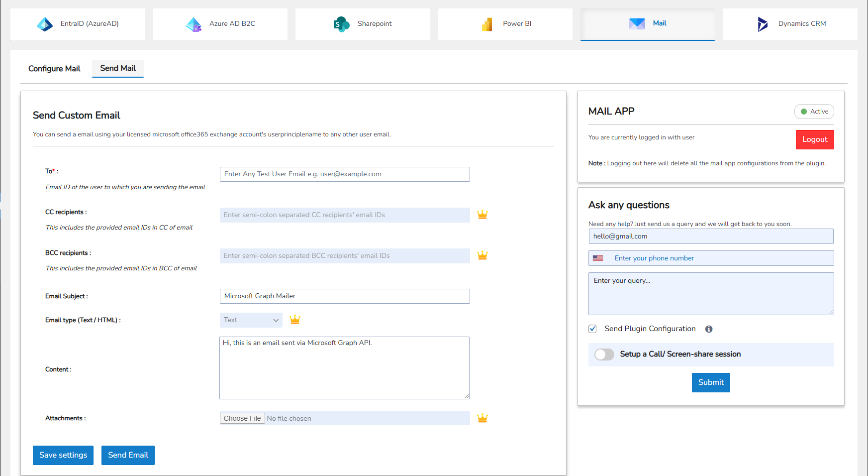Image resolution: width=868 pixels, height=476 pixels.
Task: Switch to the Configure Mail tab
Action: [x=54, y=68]
